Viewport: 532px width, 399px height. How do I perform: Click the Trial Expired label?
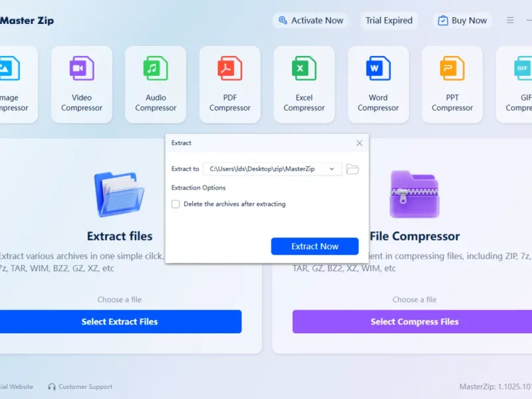tap(389, 21)
